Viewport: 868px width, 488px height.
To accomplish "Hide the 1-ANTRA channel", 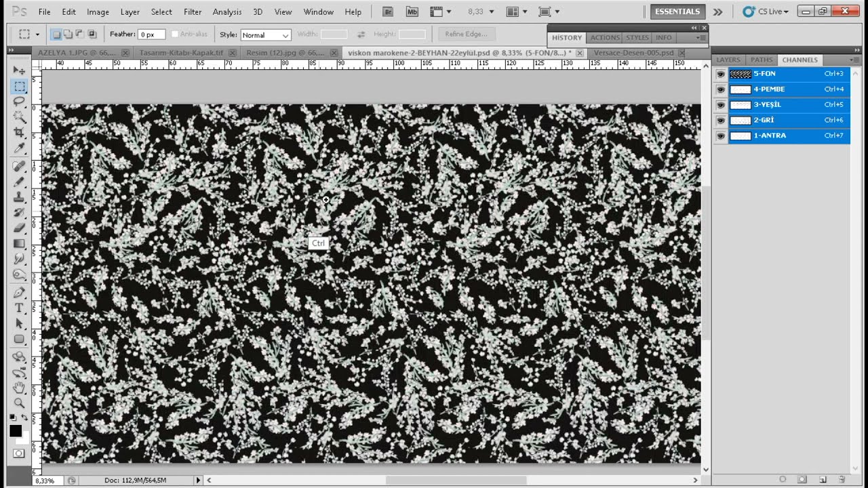I will tap(720, 136).
